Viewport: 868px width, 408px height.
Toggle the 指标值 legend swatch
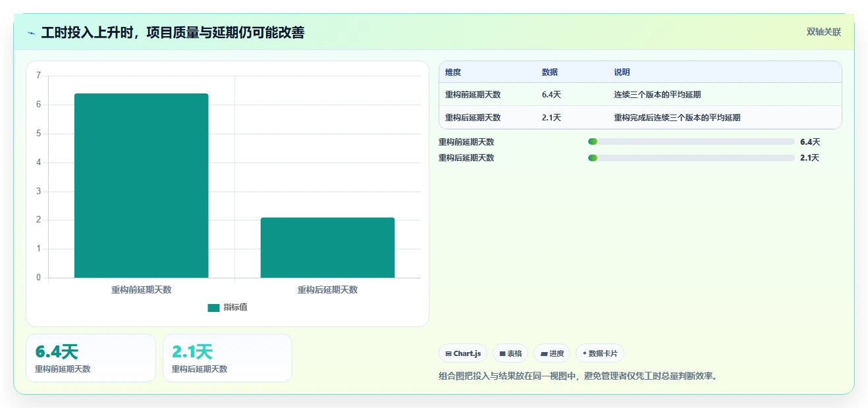pos(213,307)
